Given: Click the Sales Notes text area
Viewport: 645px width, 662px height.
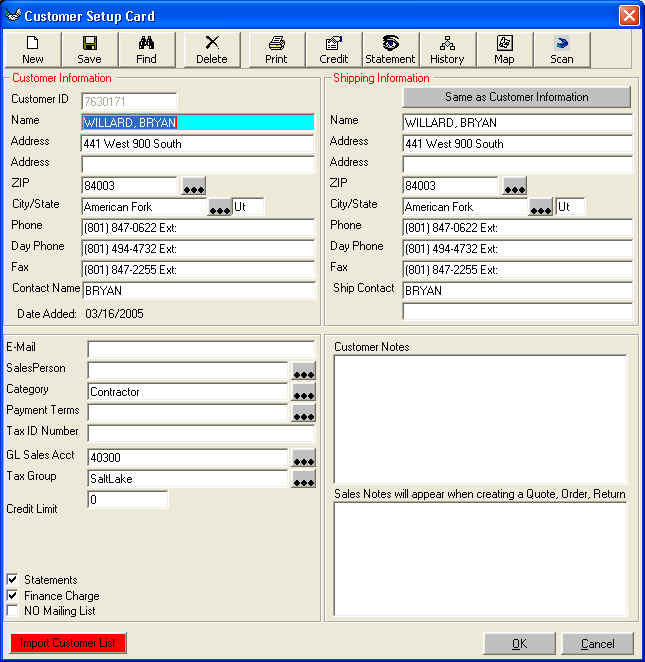Looking at the screenshot, I should pos(480,560).
